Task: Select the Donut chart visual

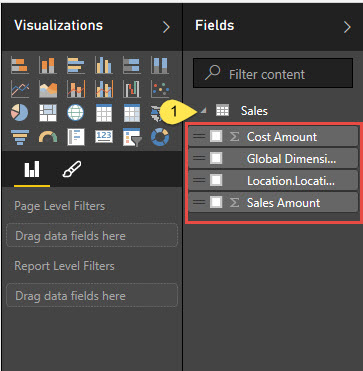Action: [x=160, y=137]
